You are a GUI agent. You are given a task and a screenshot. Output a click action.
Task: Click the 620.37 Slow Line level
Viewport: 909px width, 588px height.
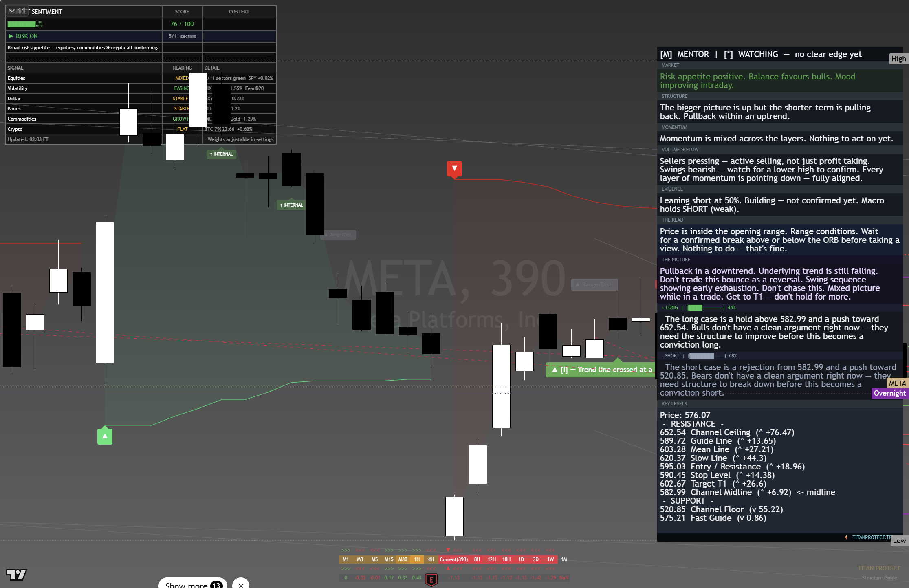pos(713,458)
